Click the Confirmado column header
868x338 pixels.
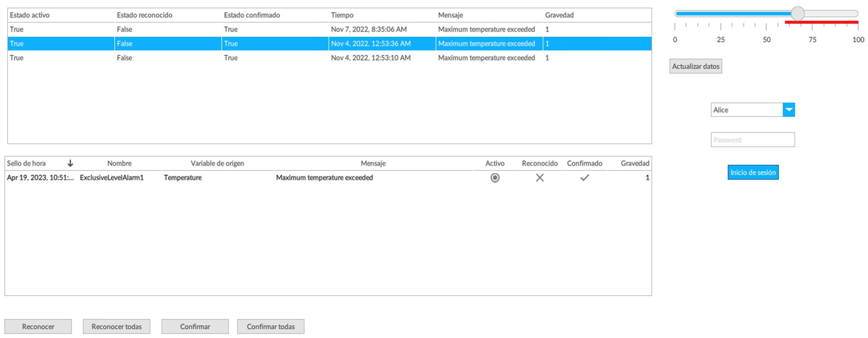pos(585,163)
